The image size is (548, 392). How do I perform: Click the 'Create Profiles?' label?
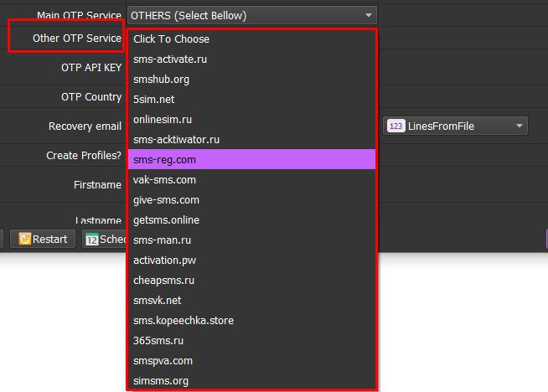pyautogui.click(x=84, y=156)
